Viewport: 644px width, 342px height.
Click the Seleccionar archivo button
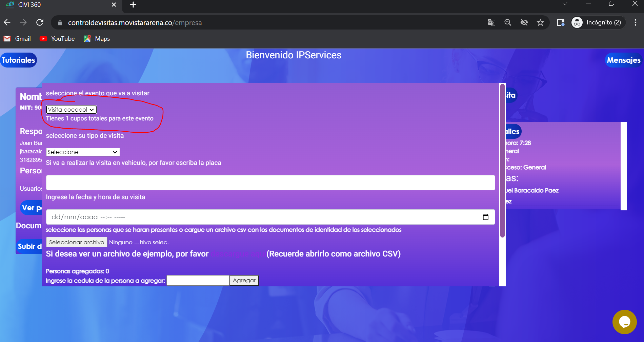[x=77, y=242]
